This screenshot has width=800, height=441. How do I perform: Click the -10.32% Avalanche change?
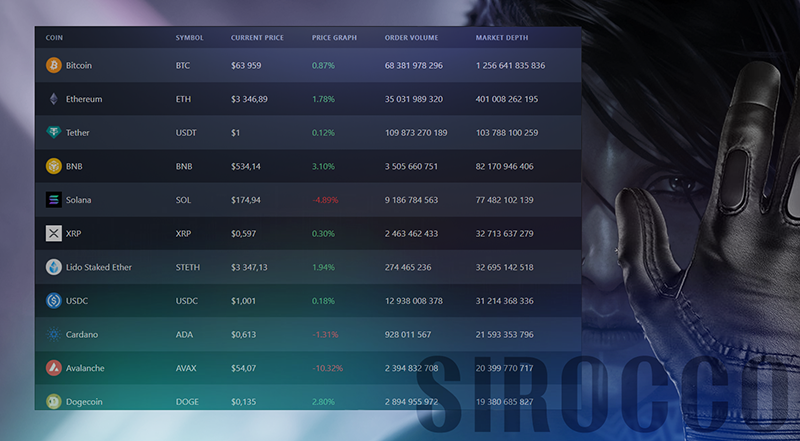tap(327, 368)
